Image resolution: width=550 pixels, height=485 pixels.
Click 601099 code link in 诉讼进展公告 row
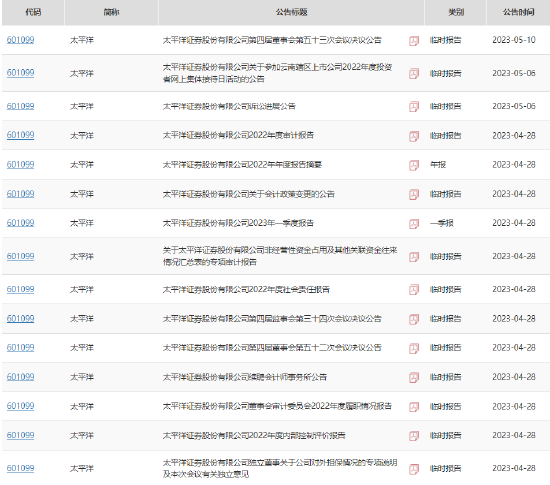click(20, 106)
